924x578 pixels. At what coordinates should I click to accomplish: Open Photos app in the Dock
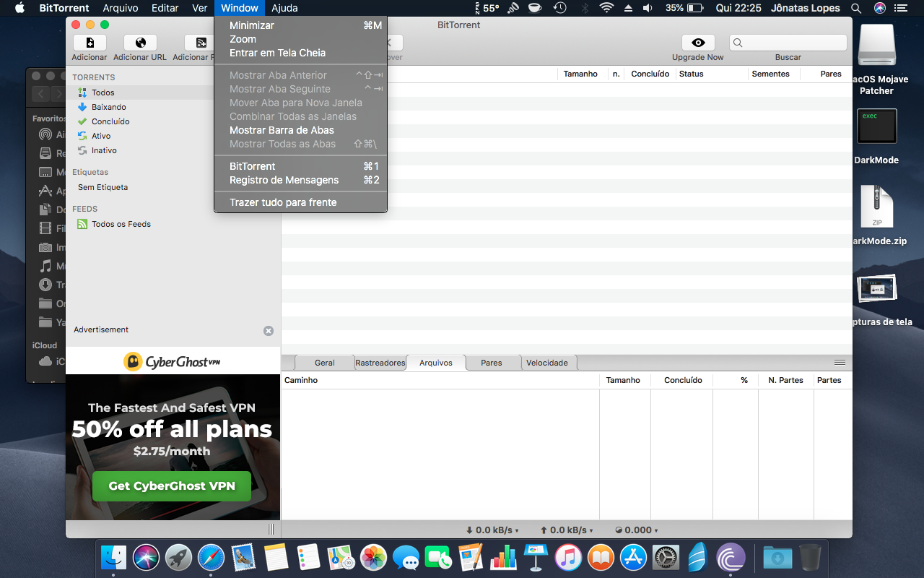374,557
